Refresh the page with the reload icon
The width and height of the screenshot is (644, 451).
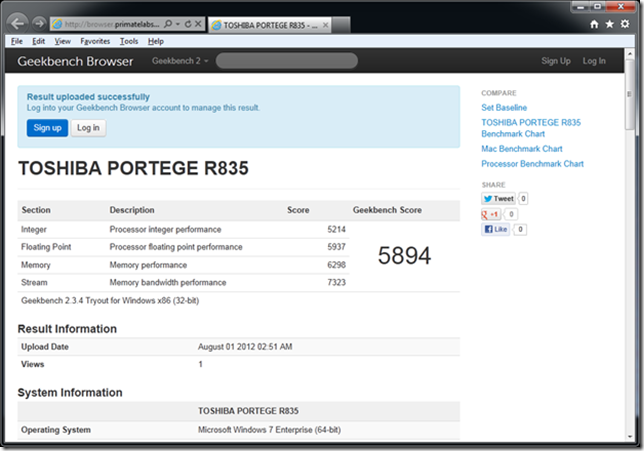click(x=188, y=24)
